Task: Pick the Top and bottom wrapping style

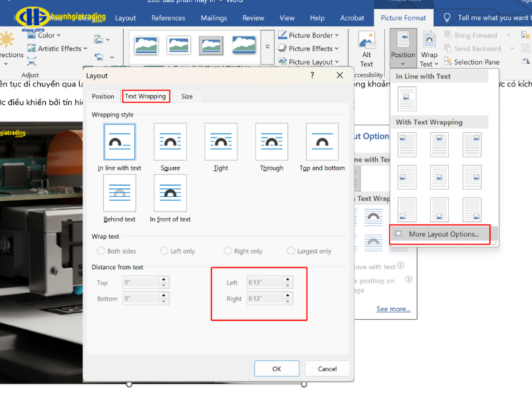Action: pos(322,141)
